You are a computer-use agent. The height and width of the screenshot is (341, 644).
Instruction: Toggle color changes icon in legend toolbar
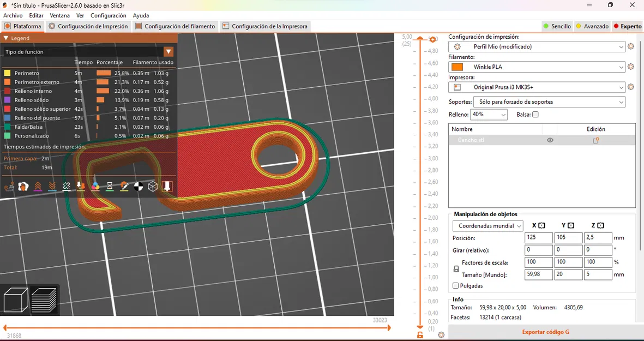(x=95, y=187)
